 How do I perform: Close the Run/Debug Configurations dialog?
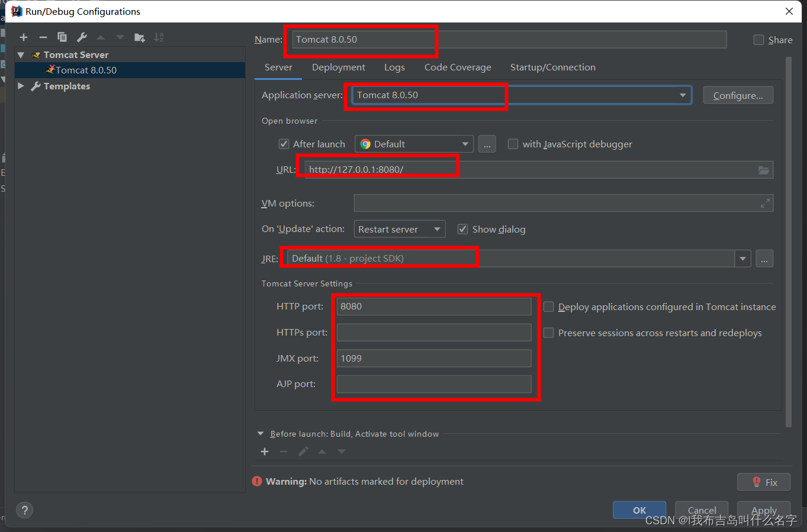[x=789, y=11]
